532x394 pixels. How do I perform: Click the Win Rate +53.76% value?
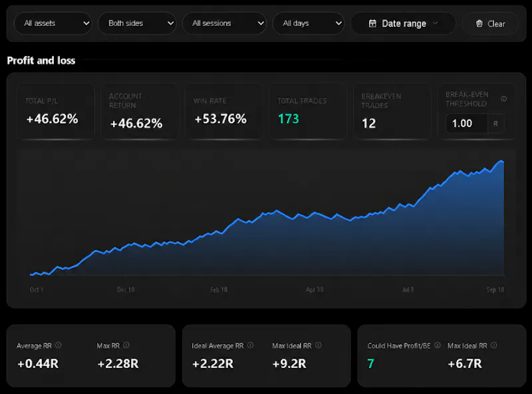pos(221,119)
